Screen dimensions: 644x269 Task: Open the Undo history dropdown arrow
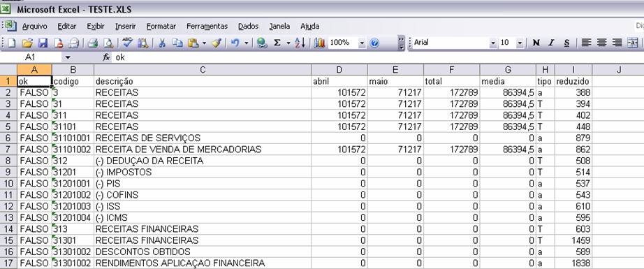(x=246, y=43)
